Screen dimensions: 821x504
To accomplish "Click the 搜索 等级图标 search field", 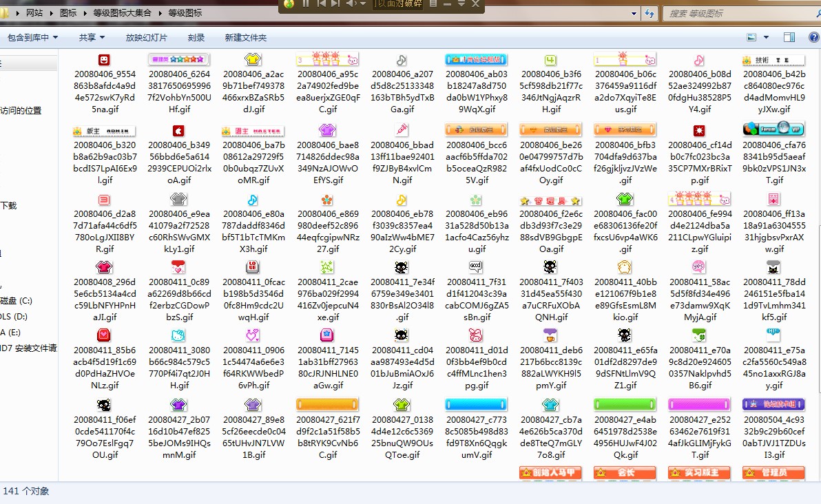I will tap(730, 13).
